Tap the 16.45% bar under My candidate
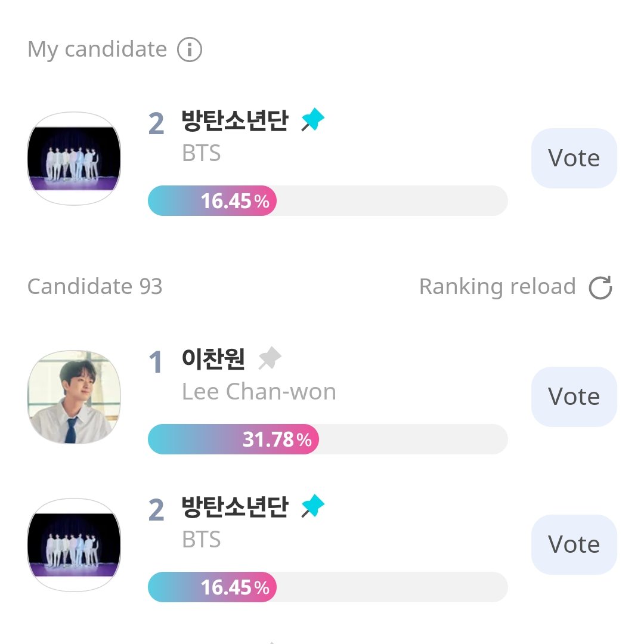This screenshot has height=644, width=644. point(327,201)
